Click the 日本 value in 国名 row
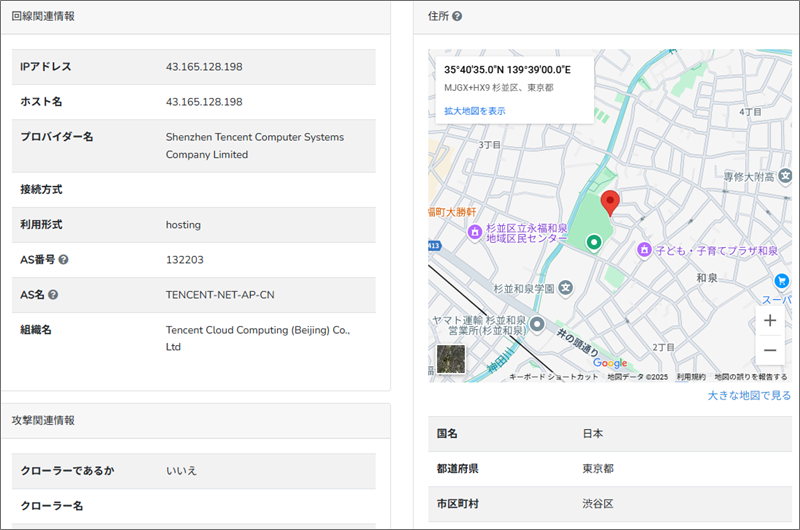The image size is (800, 530). [x=593, y=434]
